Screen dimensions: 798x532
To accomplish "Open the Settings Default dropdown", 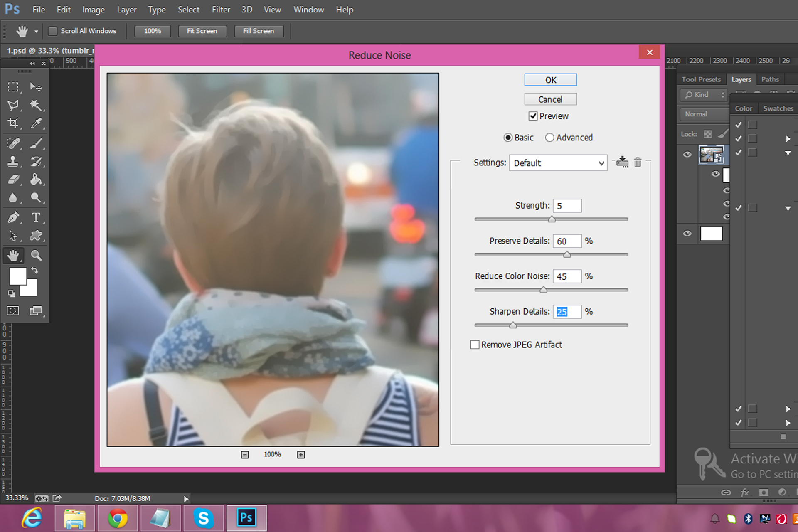I will 558,163.
